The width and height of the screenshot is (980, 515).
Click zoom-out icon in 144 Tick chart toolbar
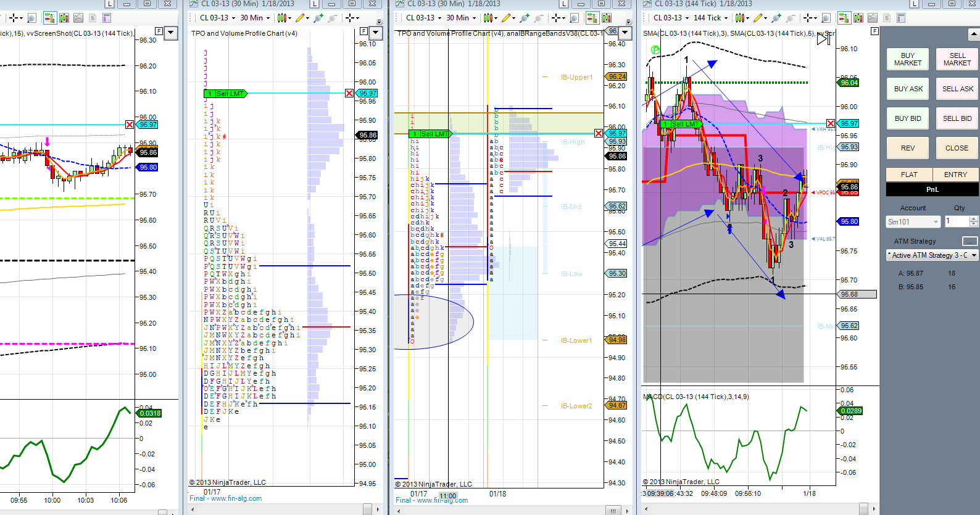click(x=790, y=18)
